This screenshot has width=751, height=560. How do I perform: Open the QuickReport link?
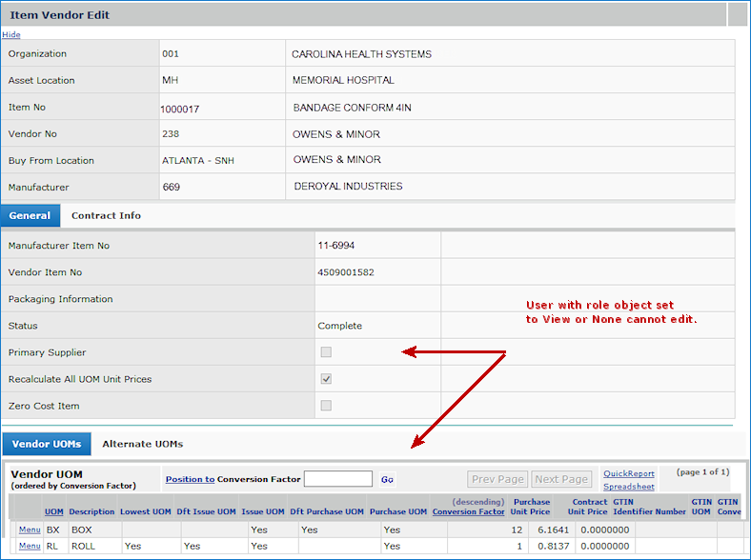tap(628, 473)
